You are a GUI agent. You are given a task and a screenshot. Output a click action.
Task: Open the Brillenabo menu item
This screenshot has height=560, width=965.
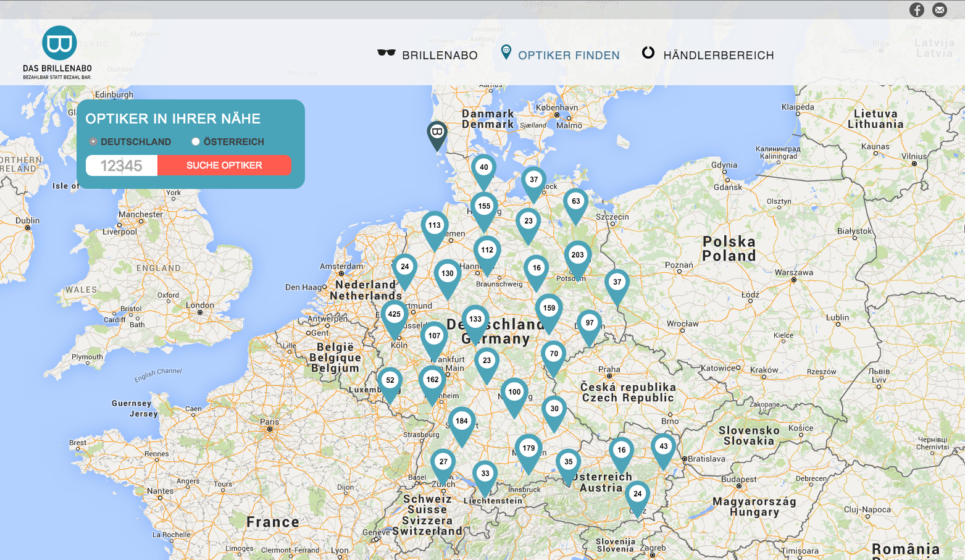tap(428, 55)
